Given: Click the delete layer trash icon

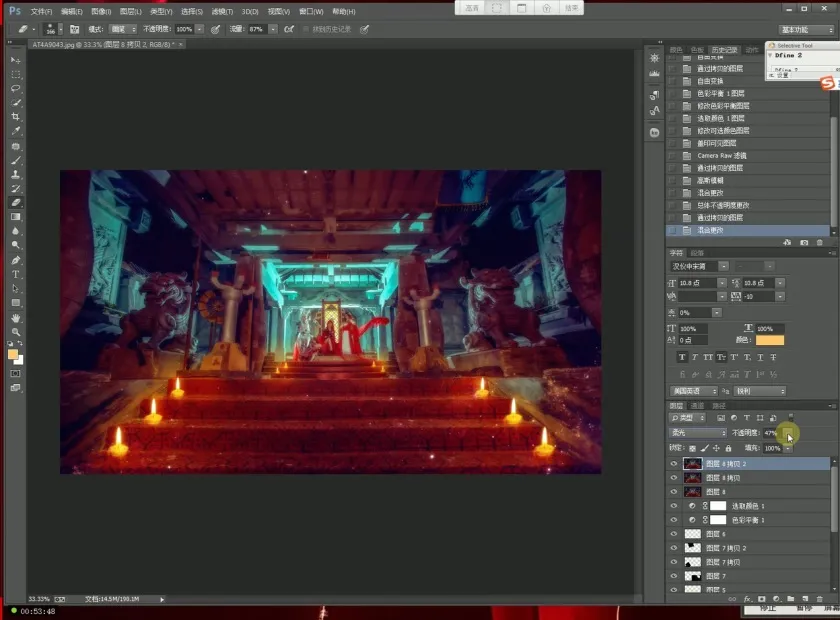Looking at the screenshot, I should coord(820,599).
